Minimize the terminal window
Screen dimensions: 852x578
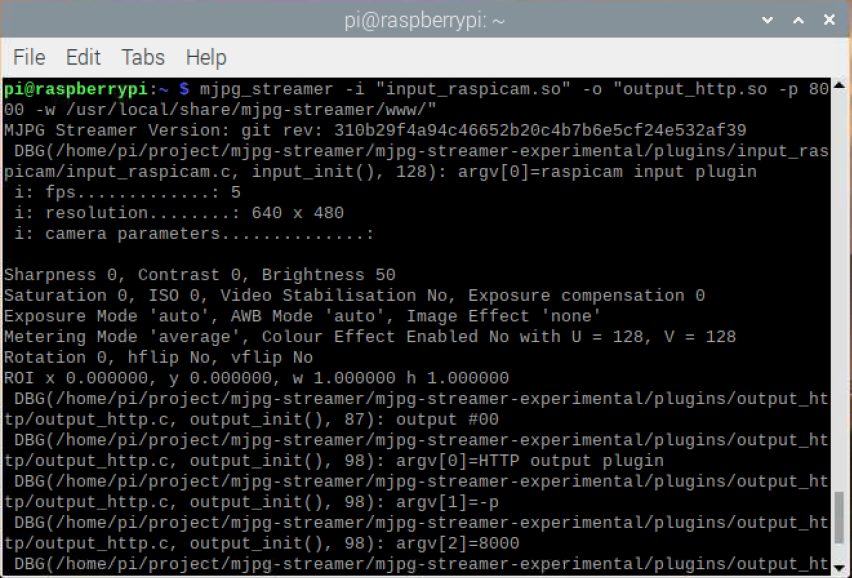pos(767,20)
